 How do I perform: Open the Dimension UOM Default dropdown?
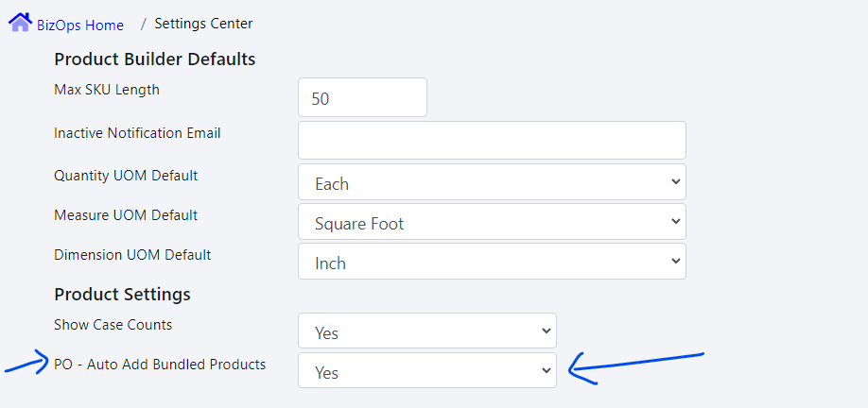point(492,263)
